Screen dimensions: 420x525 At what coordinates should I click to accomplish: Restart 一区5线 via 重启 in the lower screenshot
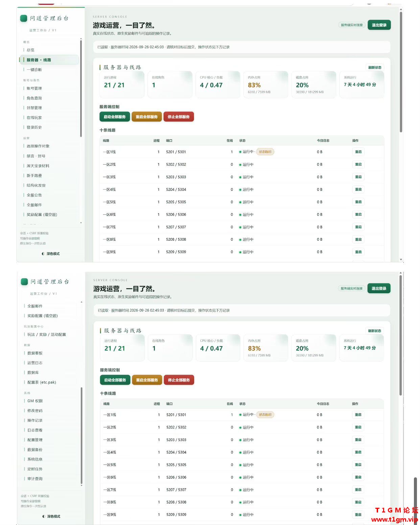[x=358, y=465]
